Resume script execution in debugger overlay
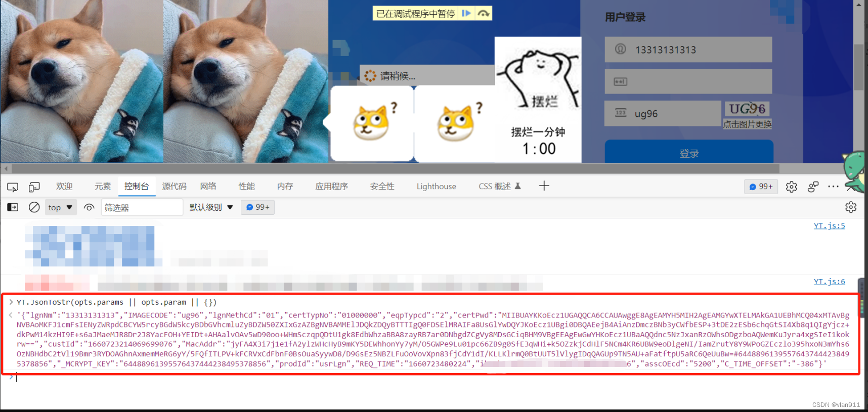Viewport: 868px width, 412px height. coord(466,14)
